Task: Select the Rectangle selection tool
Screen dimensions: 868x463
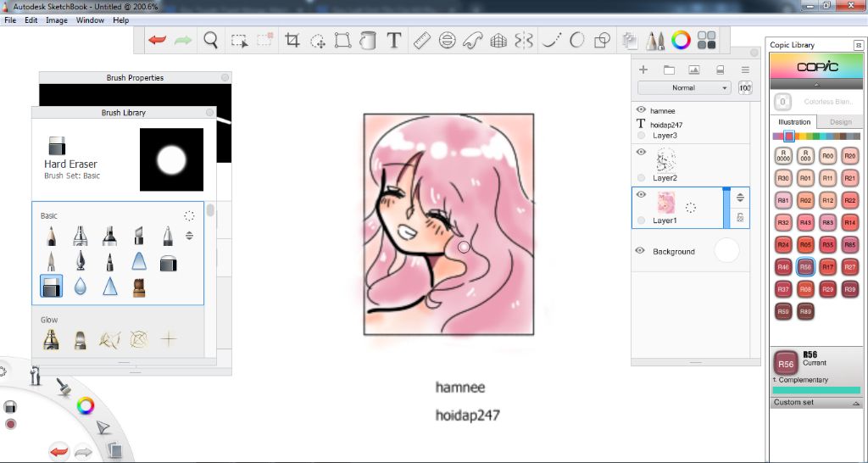Action: click(x=239, y=41)
